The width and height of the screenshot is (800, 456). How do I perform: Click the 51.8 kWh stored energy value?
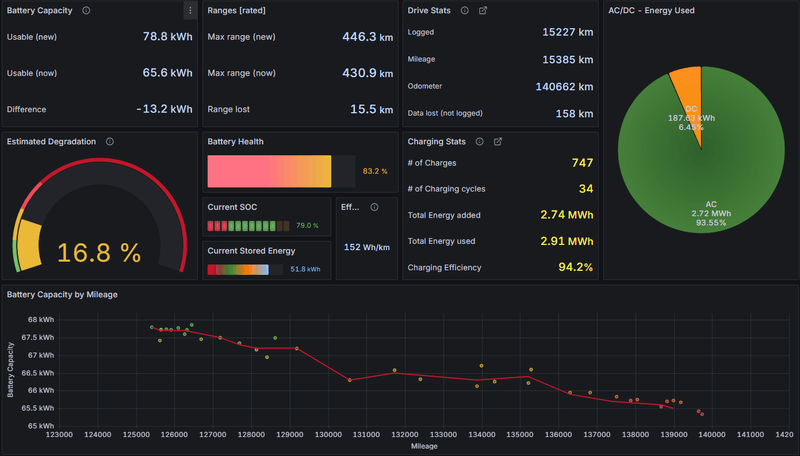point(305,269)
